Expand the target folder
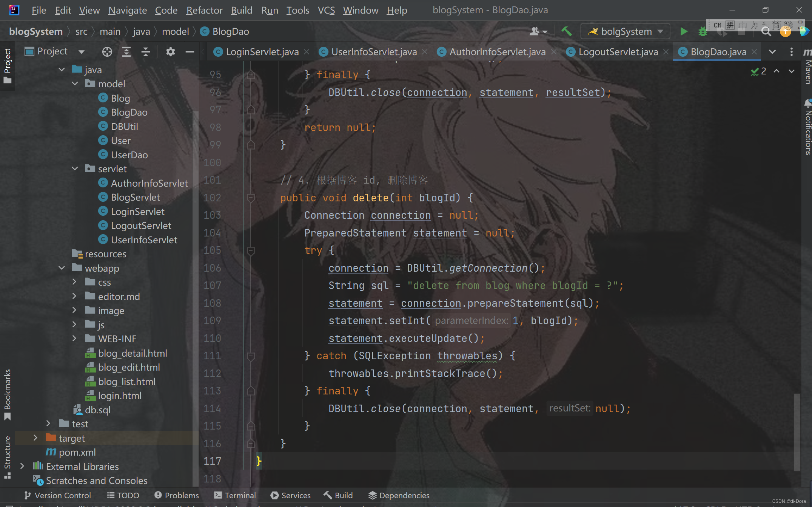Image resolution: width=812 pixels, height=507 pixels. 35,438
